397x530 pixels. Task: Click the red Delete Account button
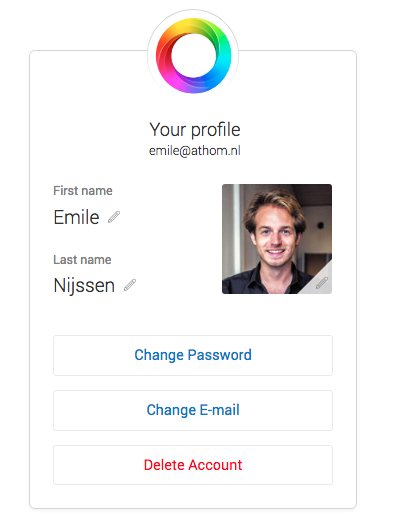(x=193, y=465)
